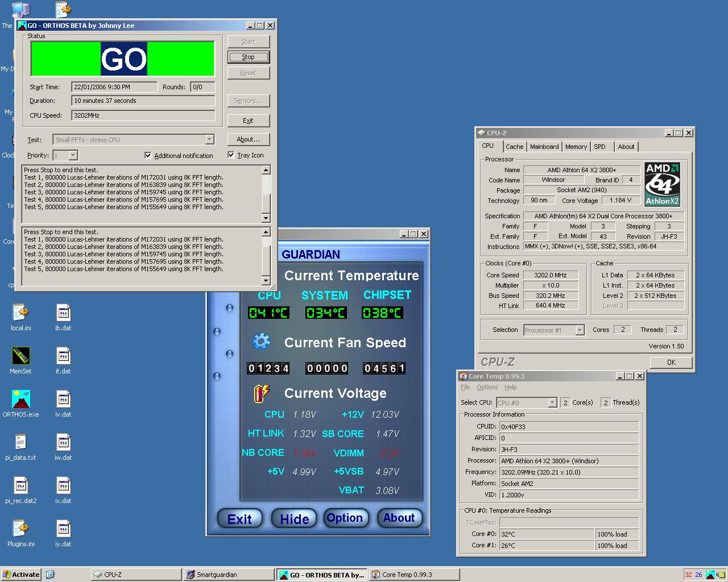The image size is (728, 582).
Task: Click the CPU Speed field showing 3202MHz
Action: [143, 115]
